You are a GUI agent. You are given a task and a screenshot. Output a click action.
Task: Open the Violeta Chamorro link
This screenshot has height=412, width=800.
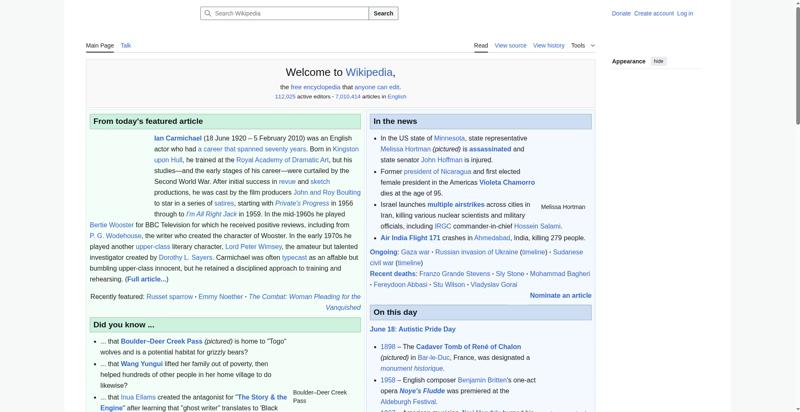pos(507,182)
